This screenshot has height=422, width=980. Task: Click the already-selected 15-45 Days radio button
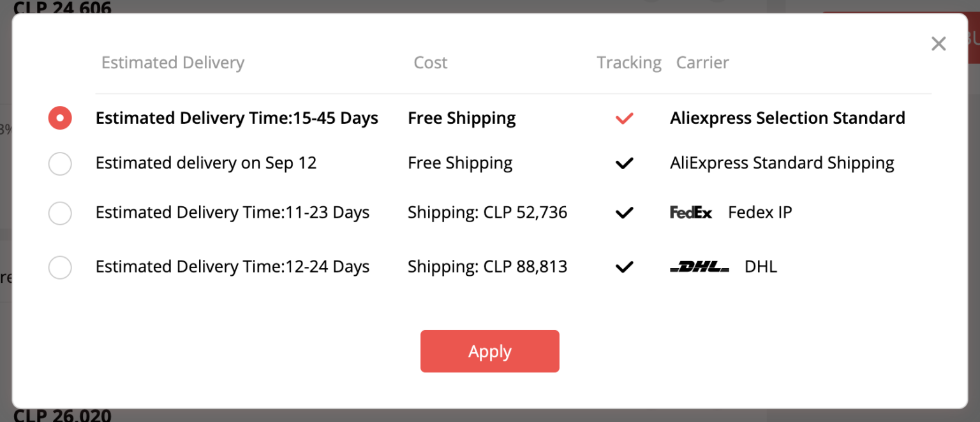pos(60,117)
